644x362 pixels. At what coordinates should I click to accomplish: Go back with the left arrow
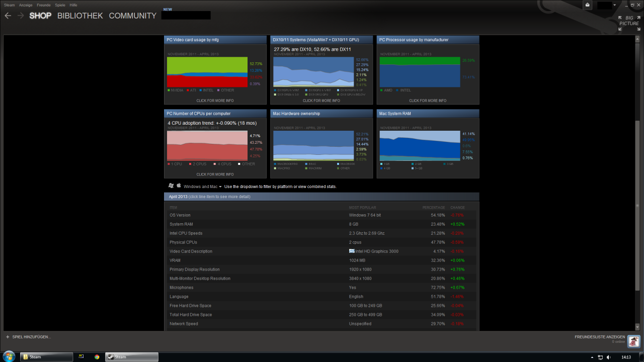(8, 16)
